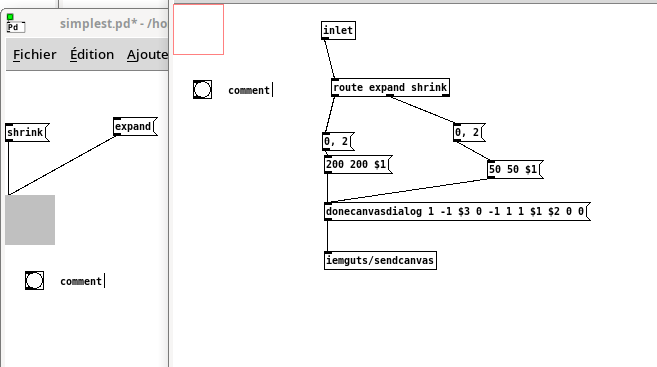Click the left 0, 2 message box
The image size is (657, 367).
(x=338, y=142)
